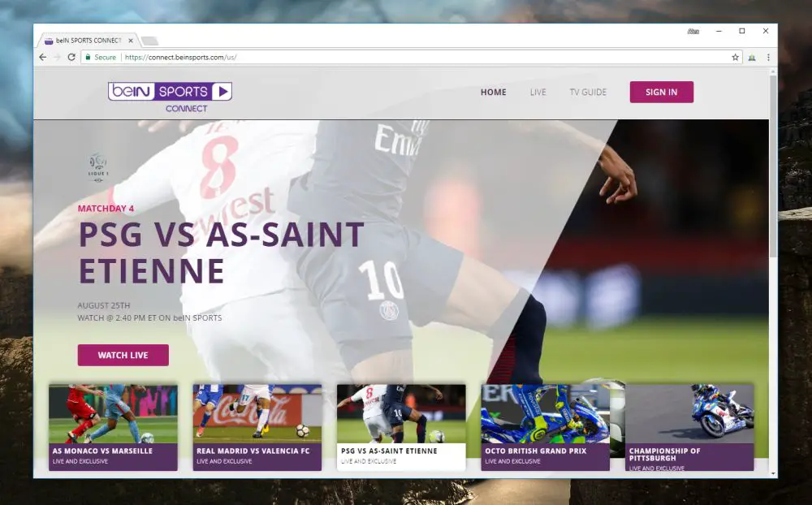
Task: Close the beIN SPORTS CONNECT tab
Action: (x=131, y=41)
